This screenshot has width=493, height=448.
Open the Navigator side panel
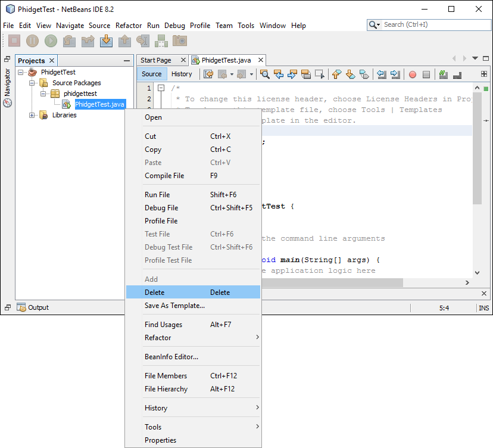tap(7, 88)
